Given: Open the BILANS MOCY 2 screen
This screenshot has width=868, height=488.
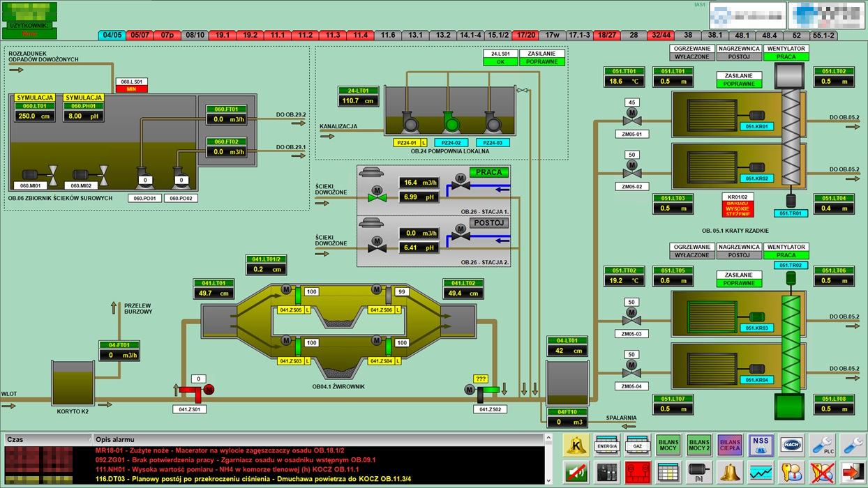Looking at the screenshot, I should 699,445.
